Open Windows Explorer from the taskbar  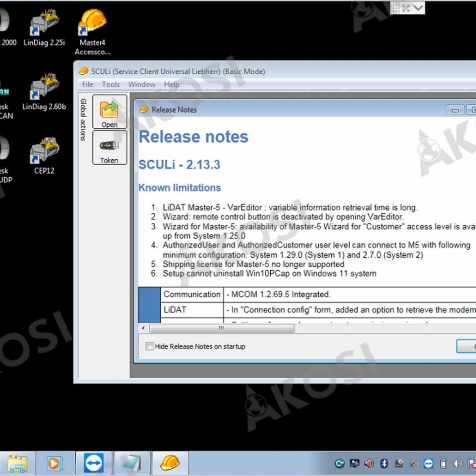pos(17,464)
